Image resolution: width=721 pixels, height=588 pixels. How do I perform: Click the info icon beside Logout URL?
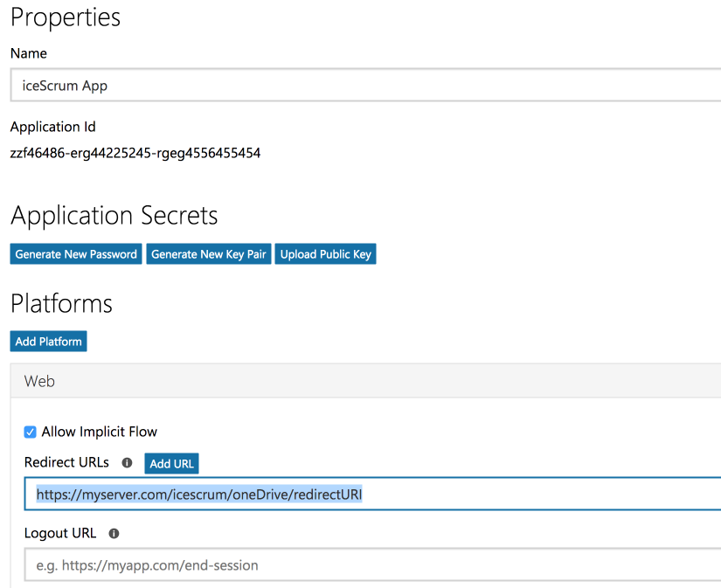tap(114, 533)
